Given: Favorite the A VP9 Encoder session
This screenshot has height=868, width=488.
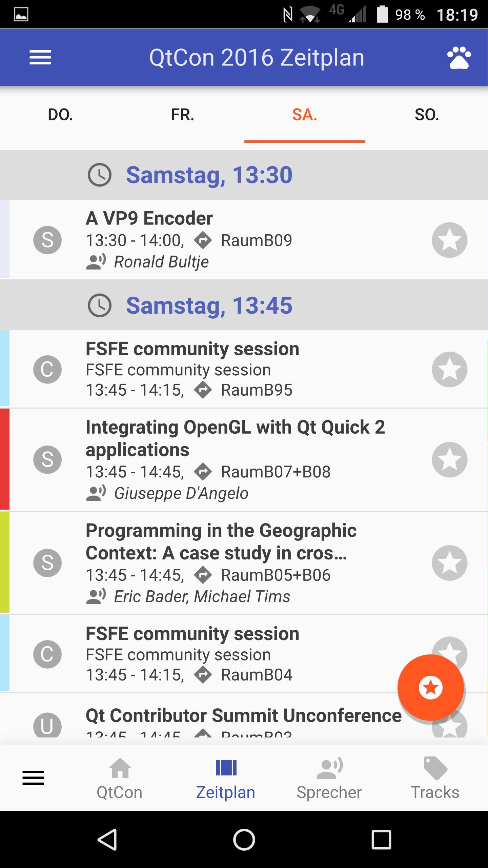Looking at the screenshot, I should pyautogui.click(x=450, y=240).
